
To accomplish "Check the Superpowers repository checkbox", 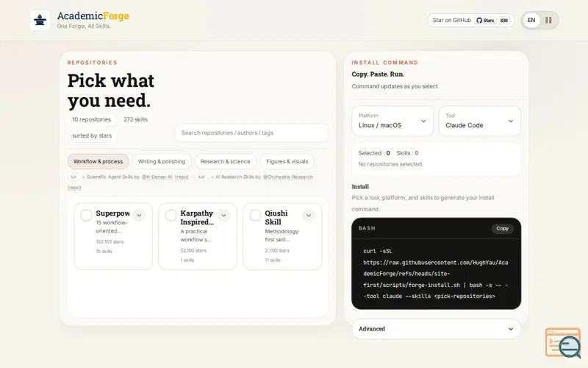I will pos(86,215).
